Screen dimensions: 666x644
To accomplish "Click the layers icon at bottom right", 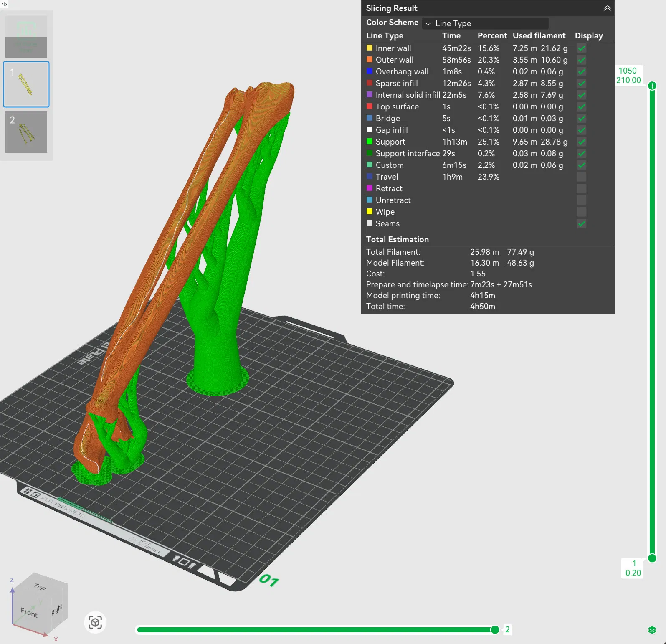I will pos(652,630).
